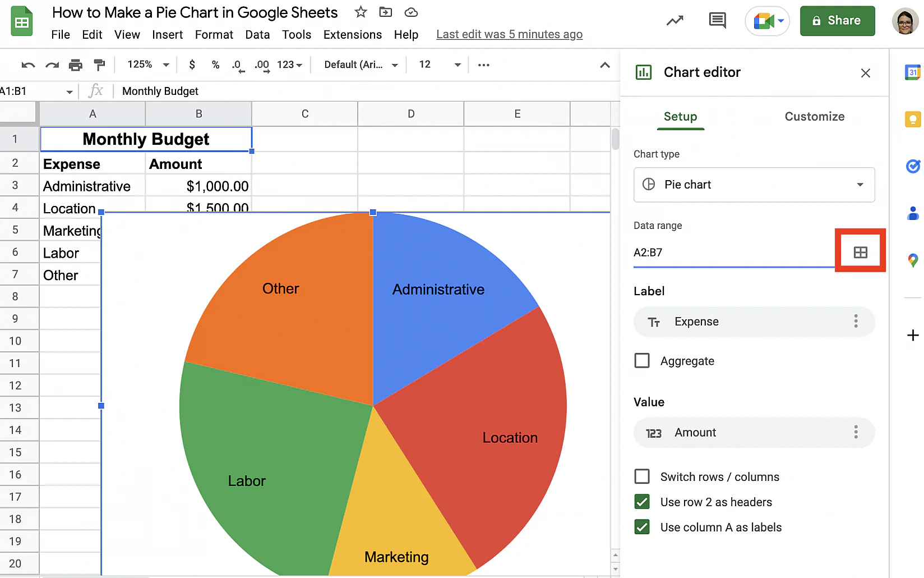Select the paint format tool
Screen dimensions: 924x578
(99, 65)
